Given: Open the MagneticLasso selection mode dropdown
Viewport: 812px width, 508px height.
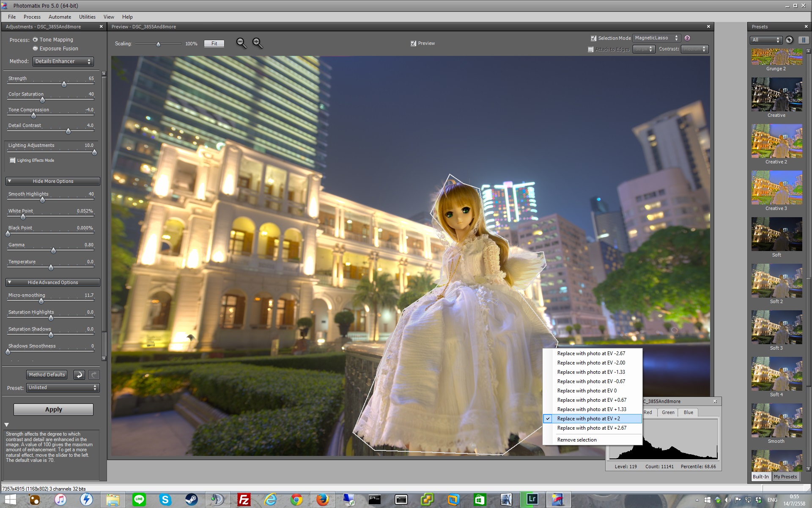Looking at the screenshot, I should [x=656, y=38].
